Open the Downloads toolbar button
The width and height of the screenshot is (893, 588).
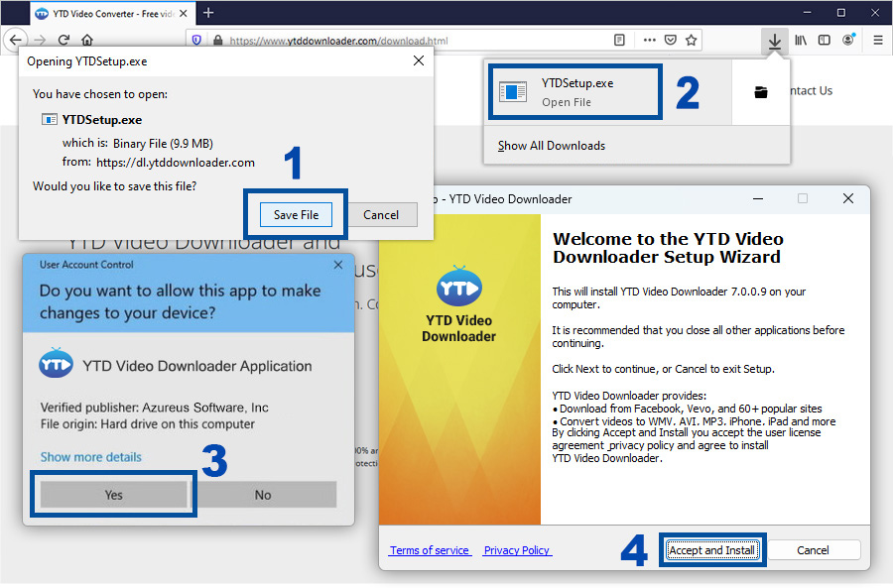(x=775, y=41)
